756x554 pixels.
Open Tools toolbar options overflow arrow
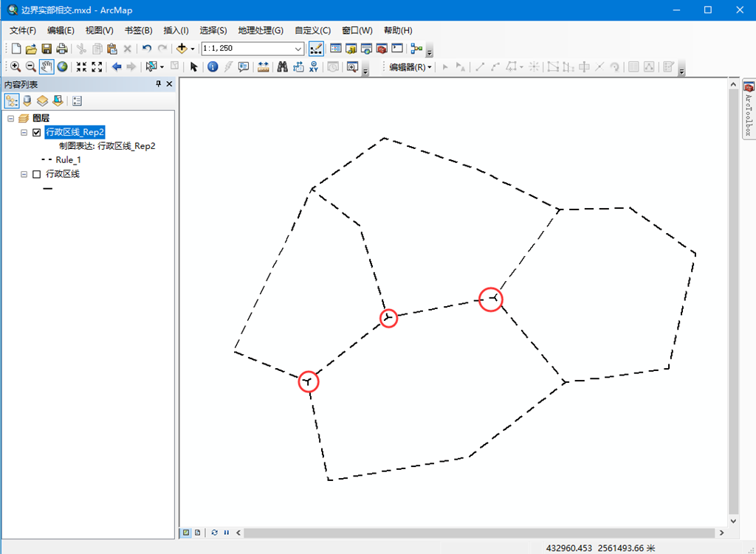coord(365,70)
